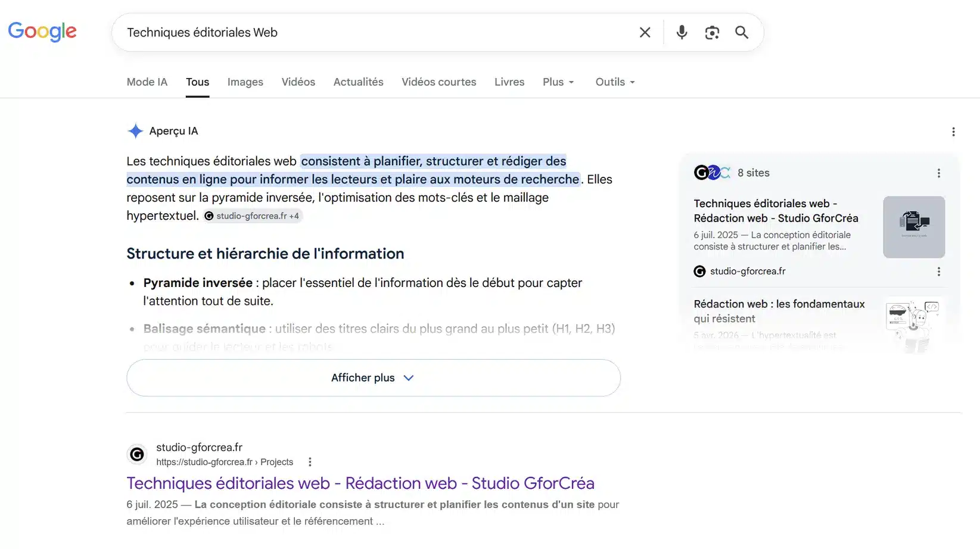Click the 8 sites label
This screenshot has width=980, height=549.
pyautogui.click(x=753, y=173)
